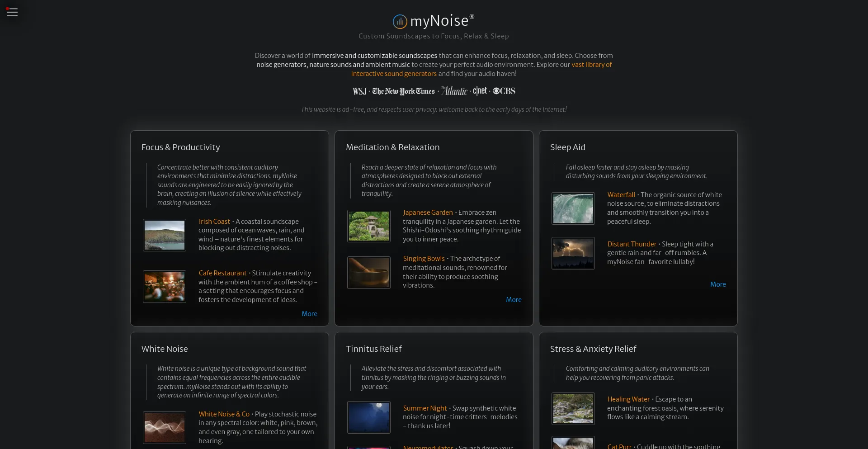Open the Singing Bowls thumbnail
868x449 pixels.
[x=369, y=273]
